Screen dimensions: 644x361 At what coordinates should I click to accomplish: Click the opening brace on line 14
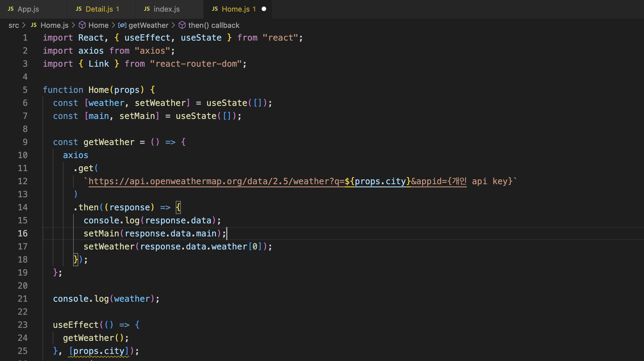(x=178, y=207)
